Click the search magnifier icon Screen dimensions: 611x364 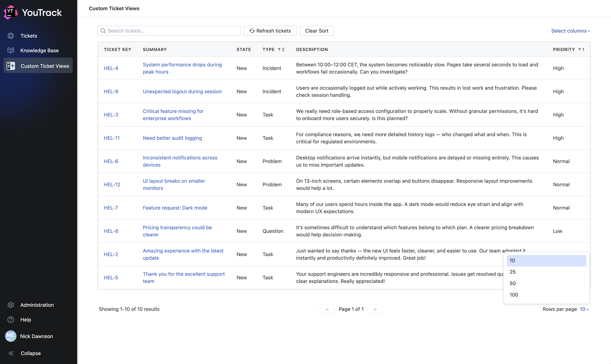pos(103,31)
